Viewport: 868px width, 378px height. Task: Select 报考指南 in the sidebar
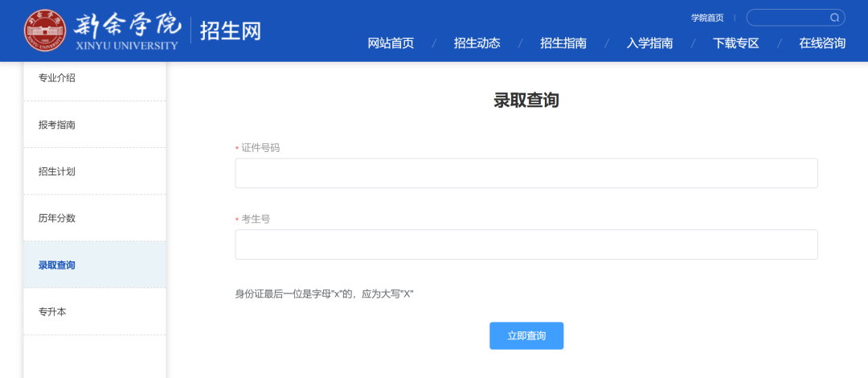pyautogui.click(x=95, y=125)
